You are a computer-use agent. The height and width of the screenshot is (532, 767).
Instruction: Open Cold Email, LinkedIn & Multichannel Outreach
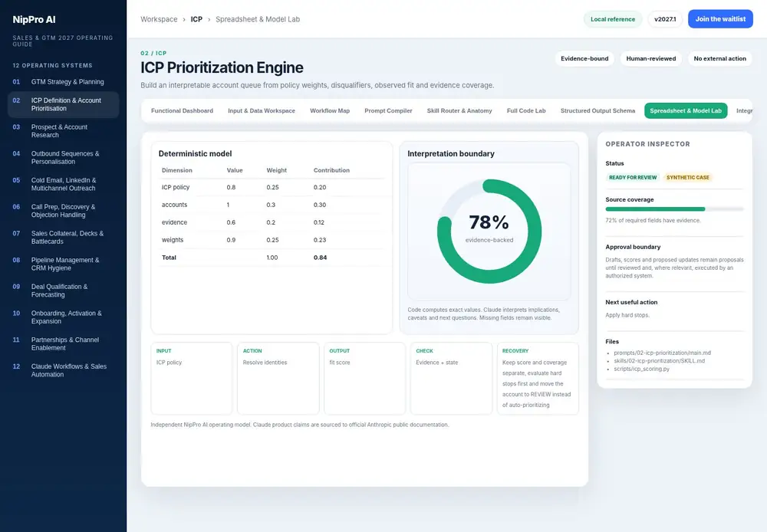pos(63,184)
